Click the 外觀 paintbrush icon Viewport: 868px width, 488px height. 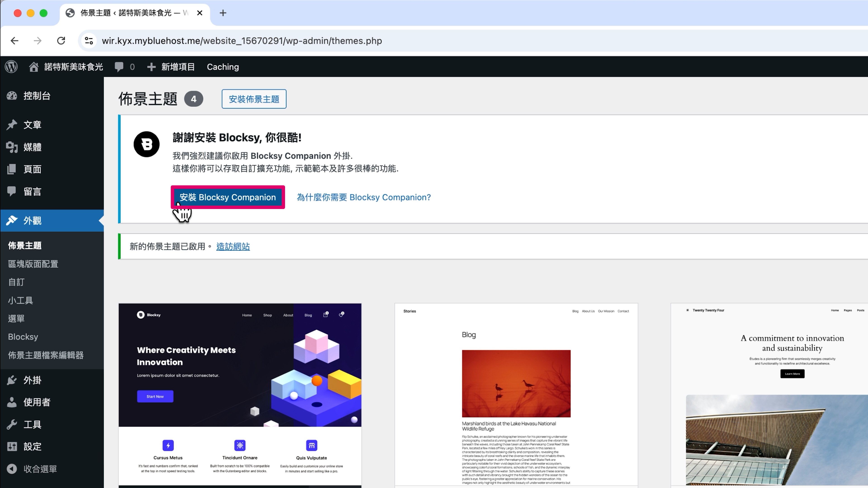tap(12, 220)
